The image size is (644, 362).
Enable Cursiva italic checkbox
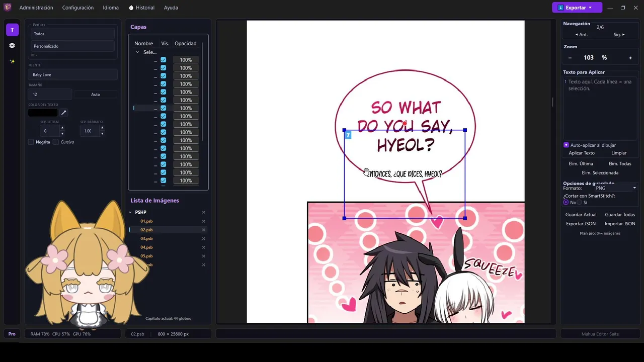click(x=56, y=142)
